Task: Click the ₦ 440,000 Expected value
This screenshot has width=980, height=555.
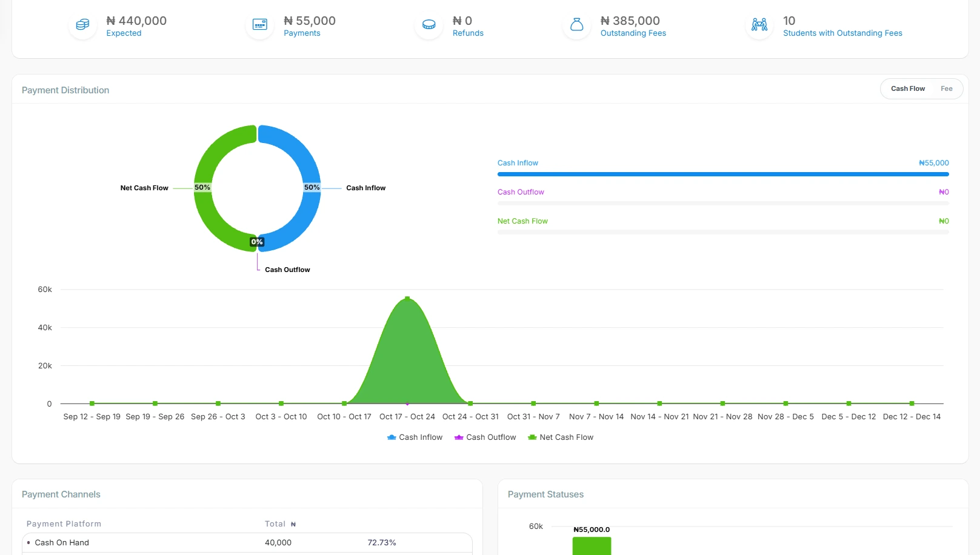Action: (x=136, y=21)
